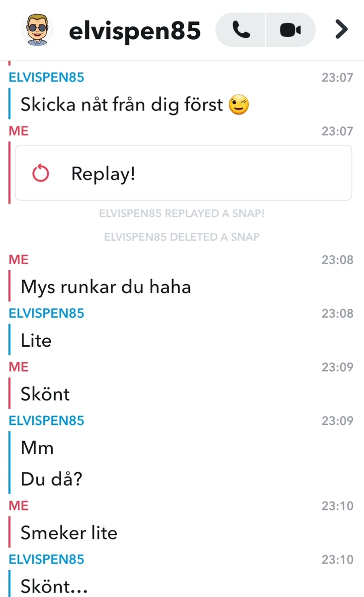Select the message 'Skicka nåt från dig först'

point(121,104)
